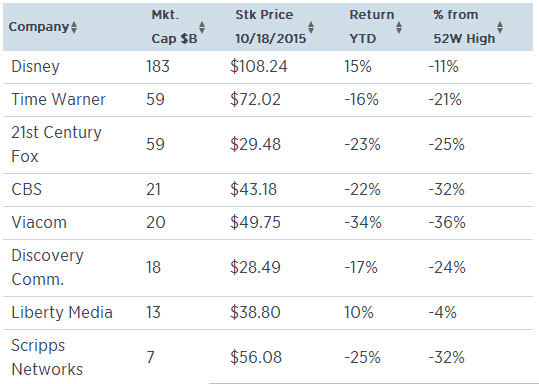
Task: Select the Viacom row name
Action: coord(39,222)
